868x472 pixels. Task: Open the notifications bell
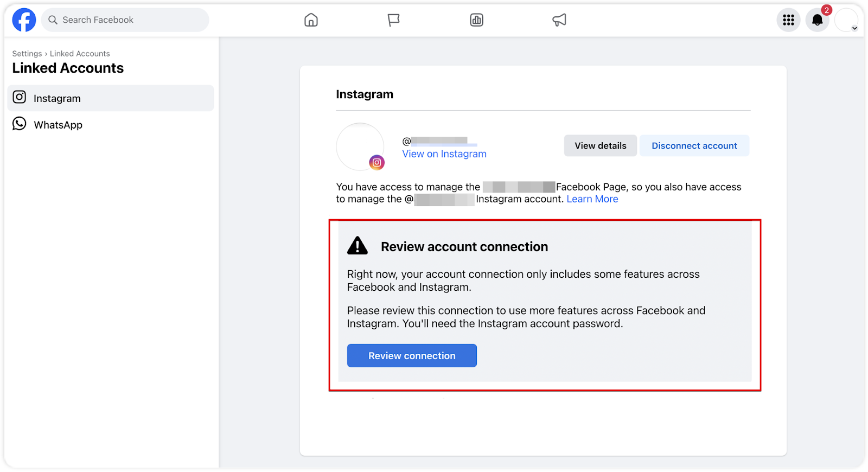tap(817, 20)
